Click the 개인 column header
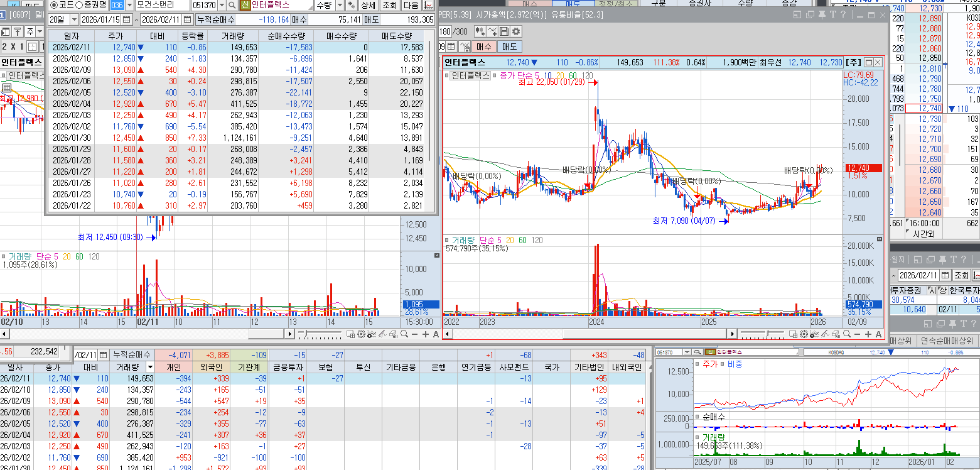 174,366
